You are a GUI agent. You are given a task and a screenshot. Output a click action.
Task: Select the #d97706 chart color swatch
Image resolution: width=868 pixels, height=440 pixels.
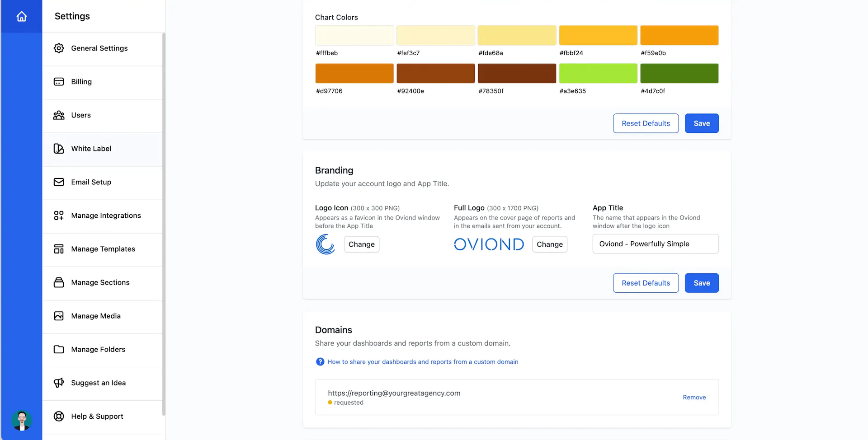[354, 73]
